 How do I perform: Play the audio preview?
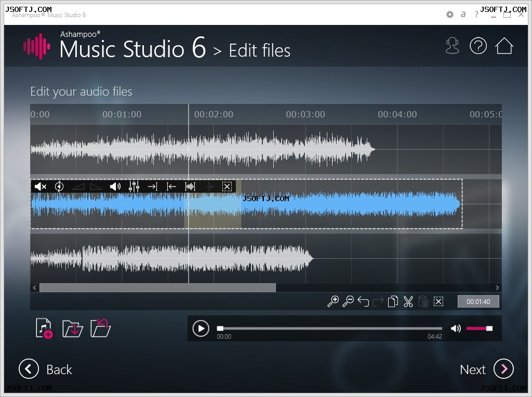(x=201, y=328)
